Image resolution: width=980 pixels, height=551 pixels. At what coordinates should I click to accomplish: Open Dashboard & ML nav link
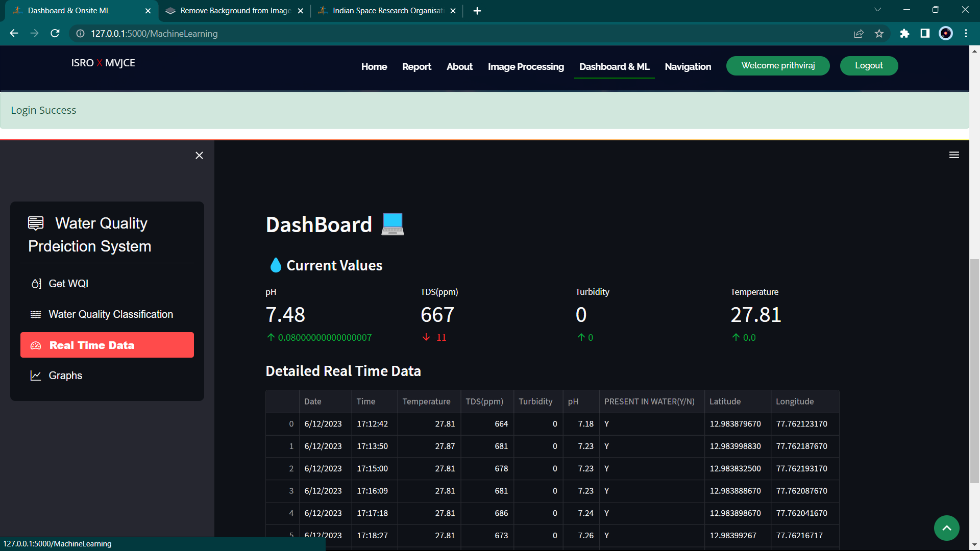615,67
